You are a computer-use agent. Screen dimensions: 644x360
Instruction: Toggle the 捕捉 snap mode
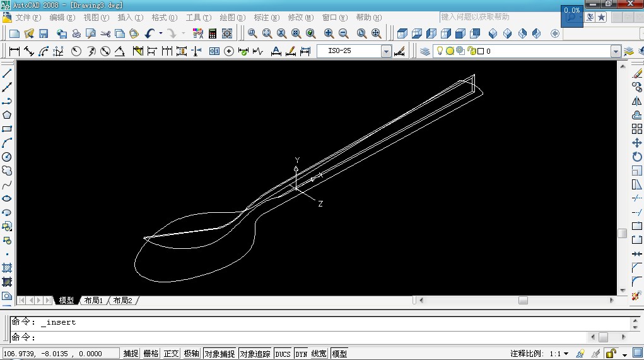(x=131, y=354)
